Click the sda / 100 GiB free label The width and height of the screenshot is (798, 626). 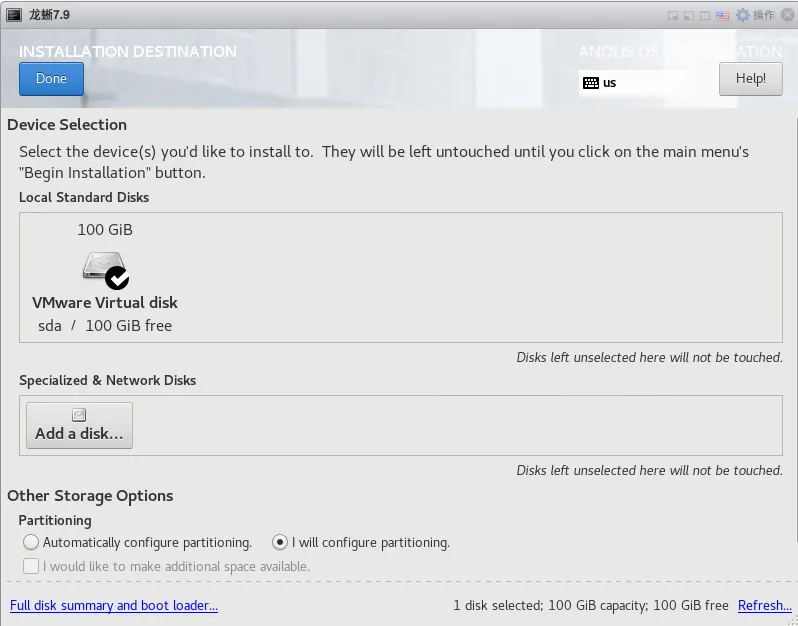[105, 325]
